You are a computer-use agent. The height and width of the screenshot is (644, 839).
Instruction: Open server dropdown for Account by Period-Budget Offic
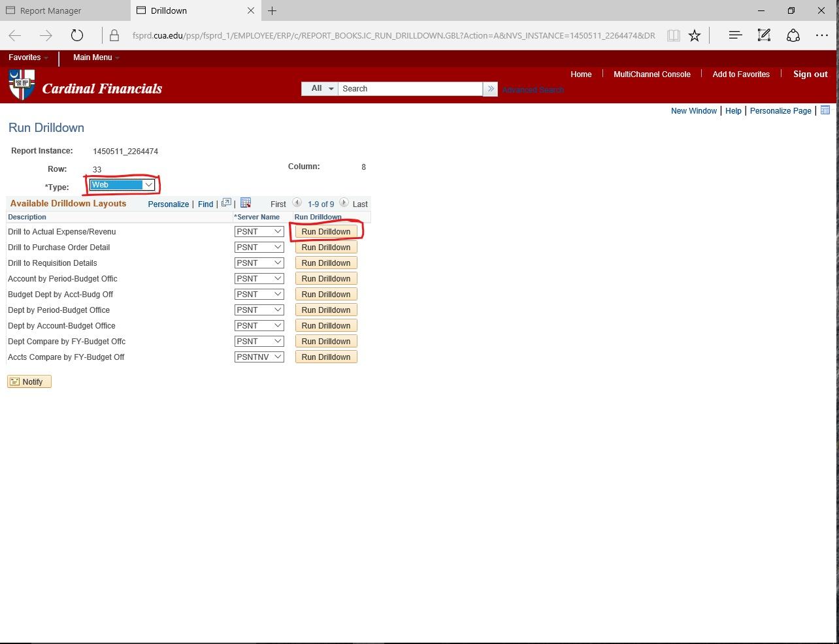(259, 279)
